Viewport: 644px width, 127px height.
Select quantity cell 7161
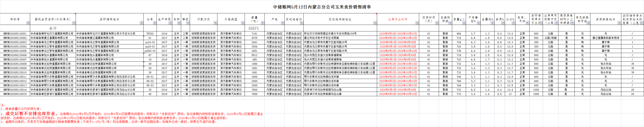255,34
